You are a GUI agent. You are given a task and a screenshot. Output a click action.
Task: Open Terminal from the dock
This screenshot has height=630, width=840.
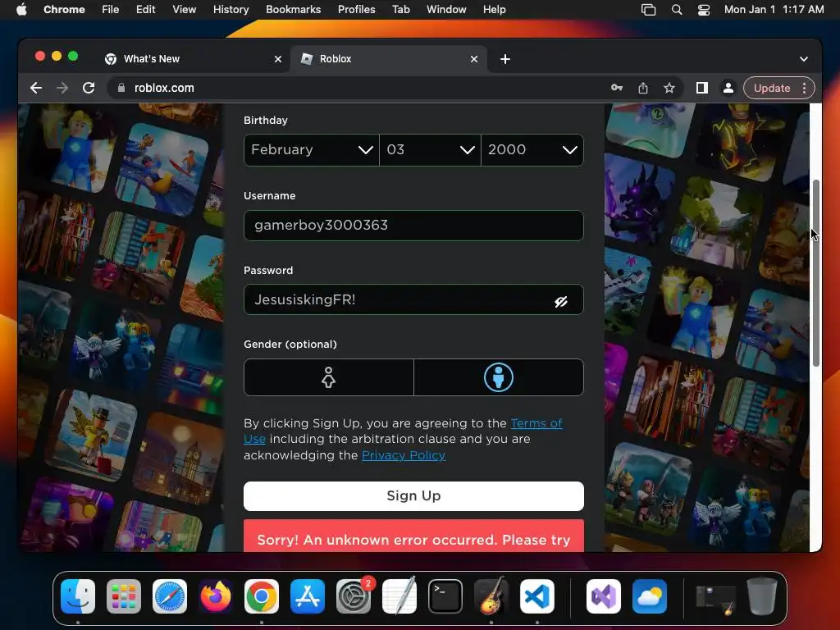pyautogui.click(x=445, y=596)
